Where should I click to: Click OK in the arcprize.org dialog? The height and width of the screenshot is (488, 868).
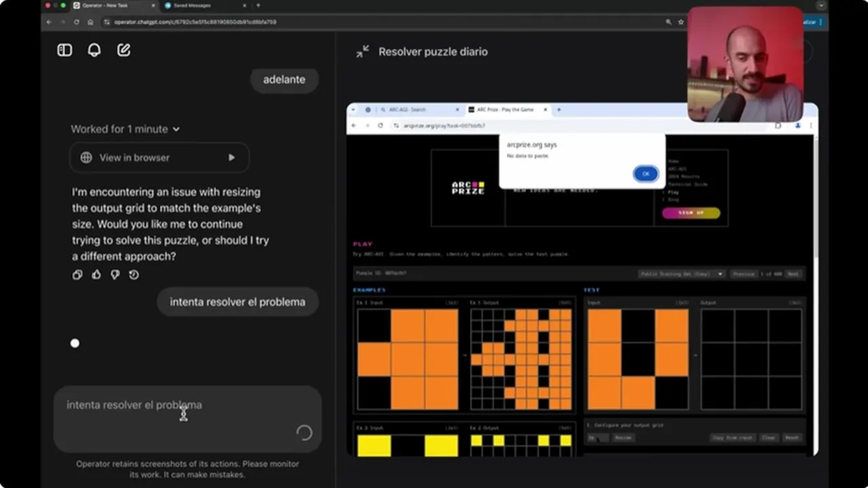[646, 174]
